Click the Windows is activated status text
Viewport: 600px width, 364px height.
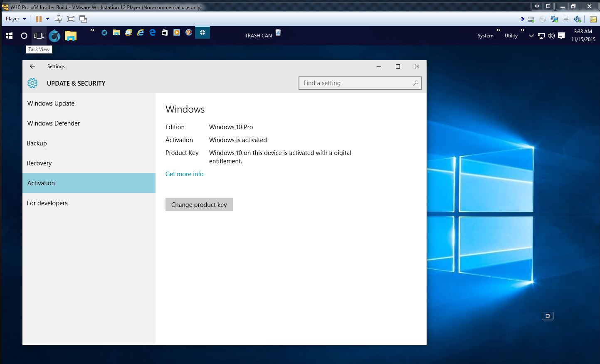pos(238,140)
